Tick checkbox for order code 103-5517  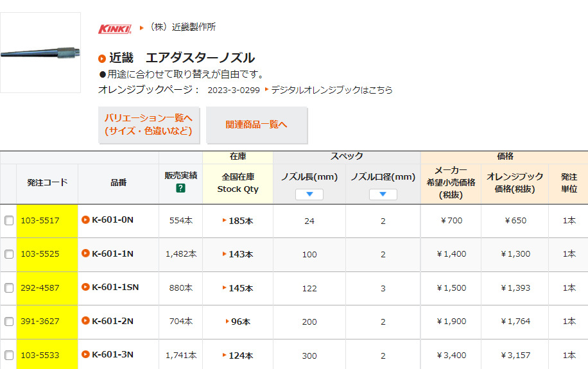[x=9, y=221]
